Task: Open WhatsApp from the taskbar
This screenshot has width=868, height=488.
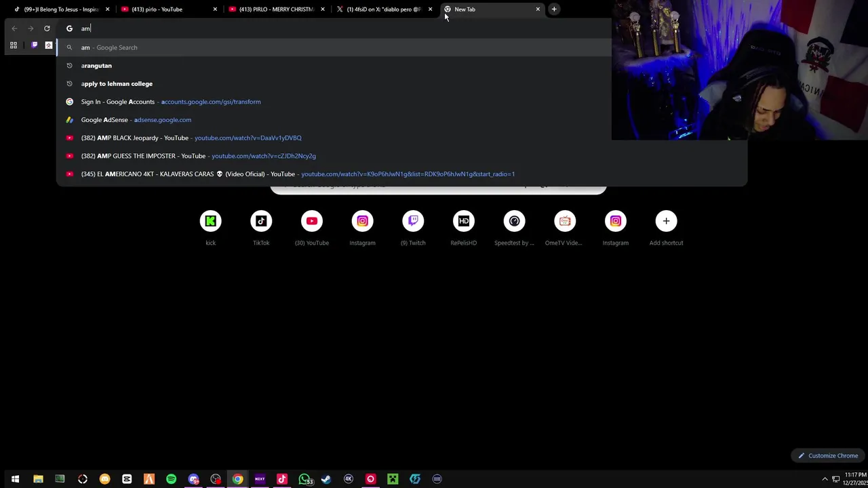Action: click(x=304, y=479)
